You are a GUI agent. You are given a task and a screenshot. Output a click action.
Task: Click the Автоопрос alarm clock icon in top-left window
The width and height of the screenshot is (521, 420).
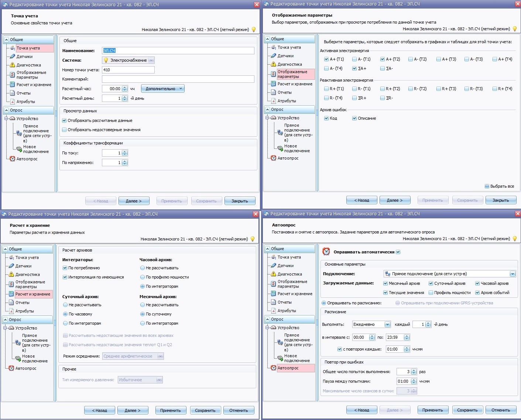[x=12, y=159]
